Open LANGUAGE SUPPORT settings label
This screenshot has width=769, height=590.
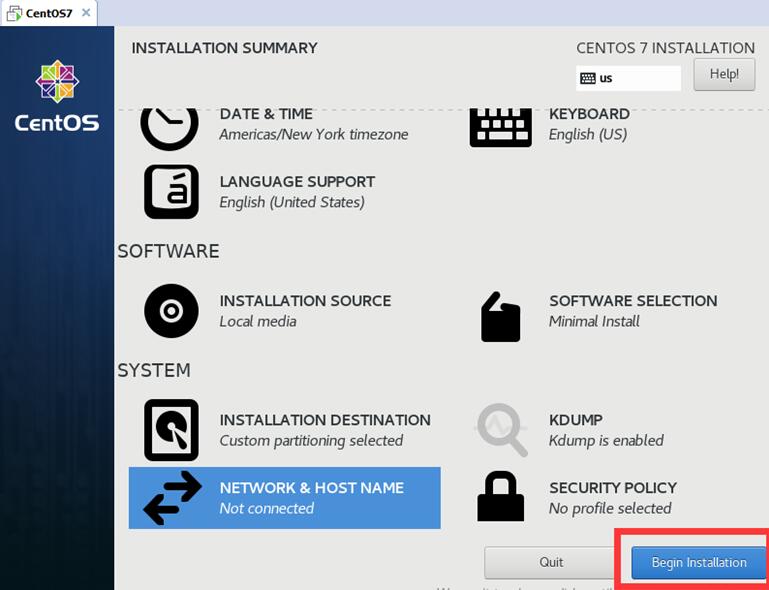[x=297, y=182]
